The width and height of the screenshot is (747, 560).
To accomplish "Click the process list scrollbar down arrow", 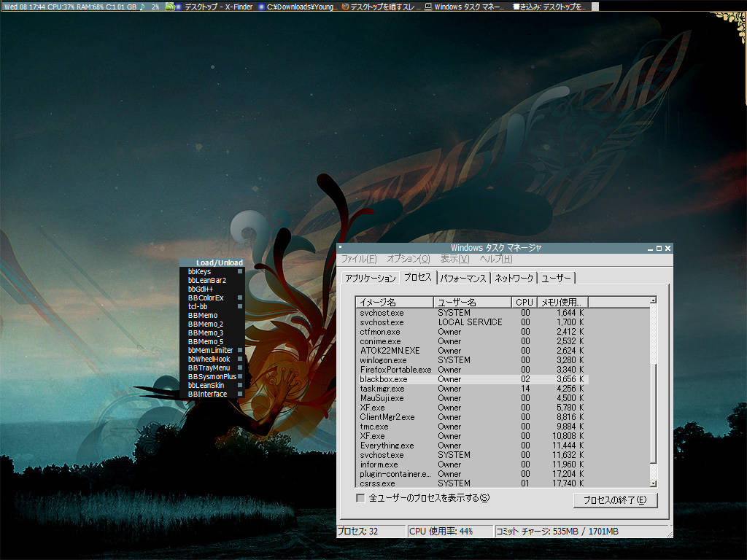I will [x=653, y=483].
